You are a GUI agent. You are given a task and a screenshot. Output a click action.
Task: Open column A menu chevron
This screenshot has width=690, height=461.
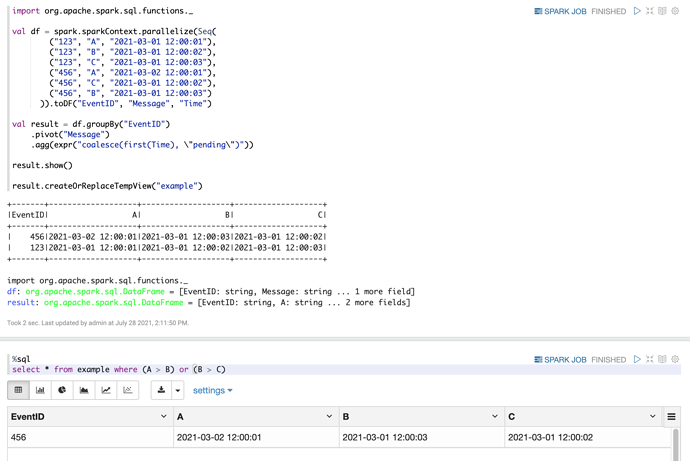pos(329,416)
